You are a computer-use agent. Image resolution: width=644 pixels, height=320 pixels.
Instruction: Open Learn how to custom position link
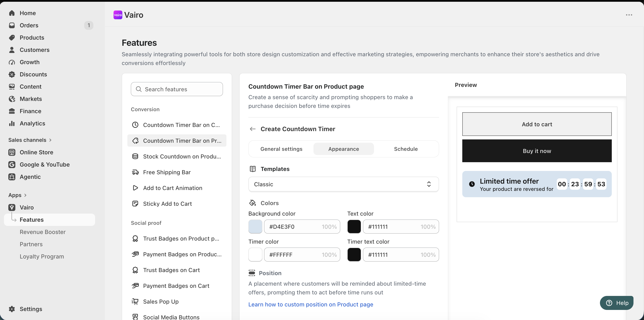click(x=311, y=304)
